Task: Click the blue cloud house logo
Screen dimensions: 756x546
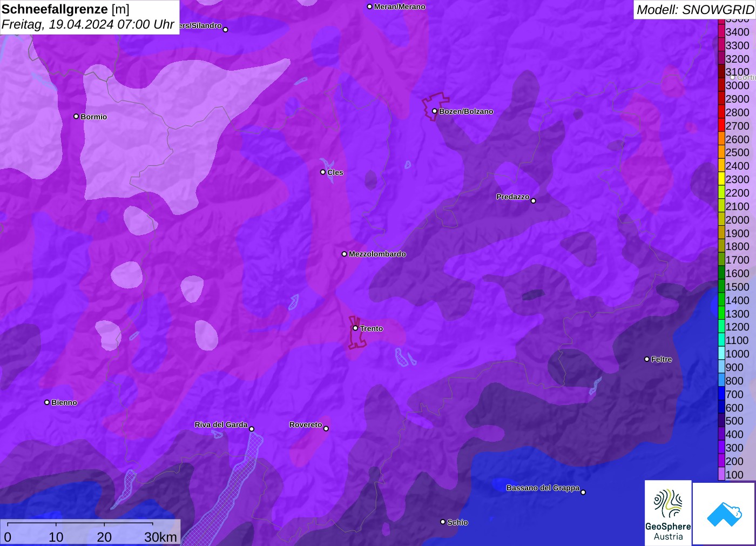Action: point(724,514)
